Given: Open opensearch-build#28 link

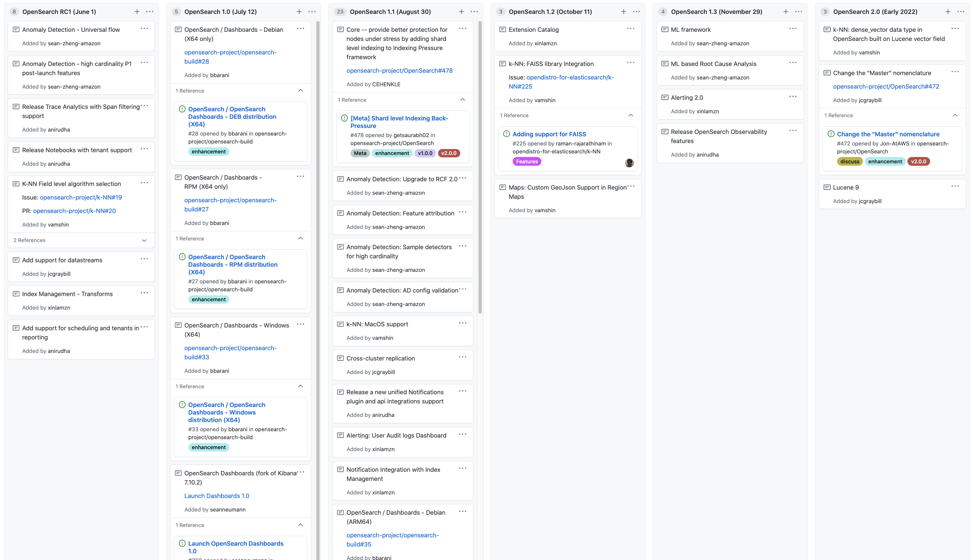Looking at the screenshot, I should (231, 57).
